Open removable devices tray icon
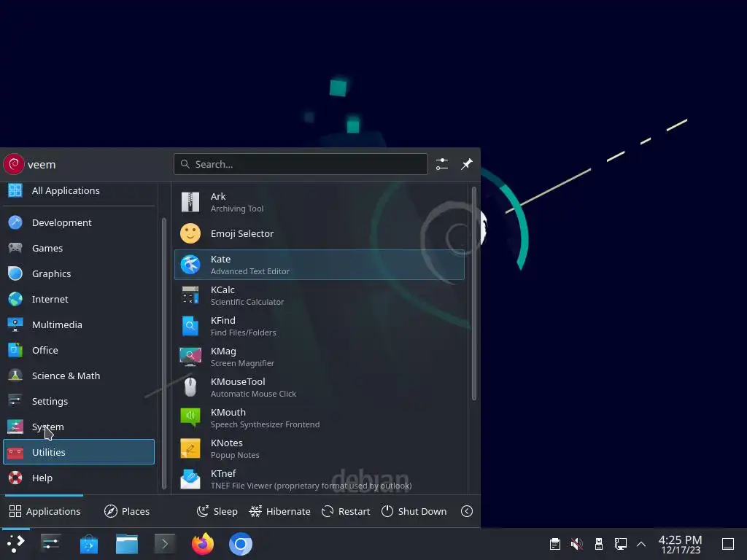747x560 pixels. pos(599,544)
